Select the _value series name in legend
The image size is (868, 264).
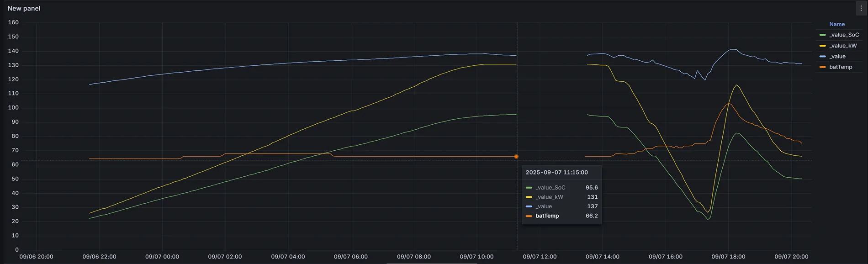coord(837,57)
